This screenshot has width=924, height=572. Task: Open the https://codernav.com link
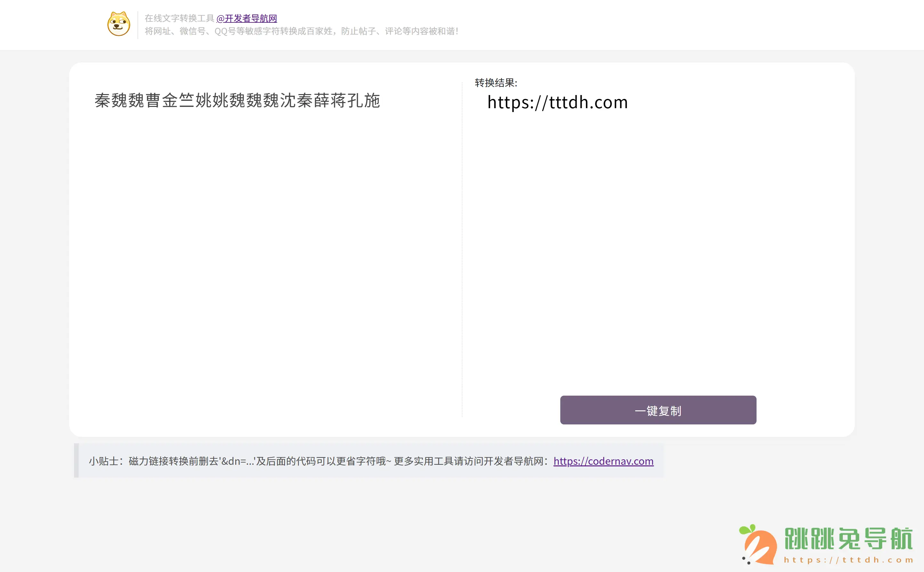[603, 461]
